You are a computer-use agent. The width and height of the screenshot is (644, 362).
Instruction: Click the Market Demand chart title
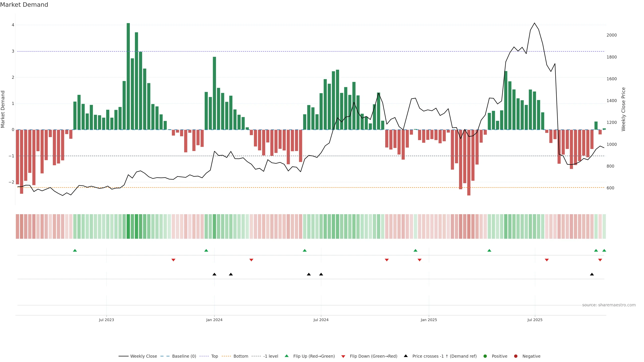tap(24, 5)
